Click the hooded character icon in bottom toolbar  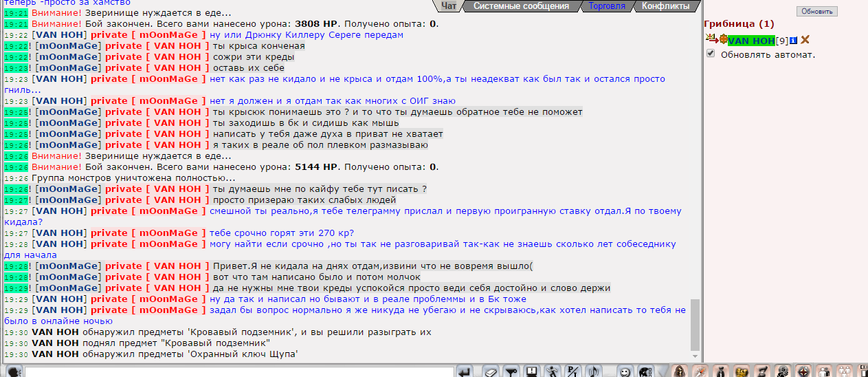pos(678,371)
